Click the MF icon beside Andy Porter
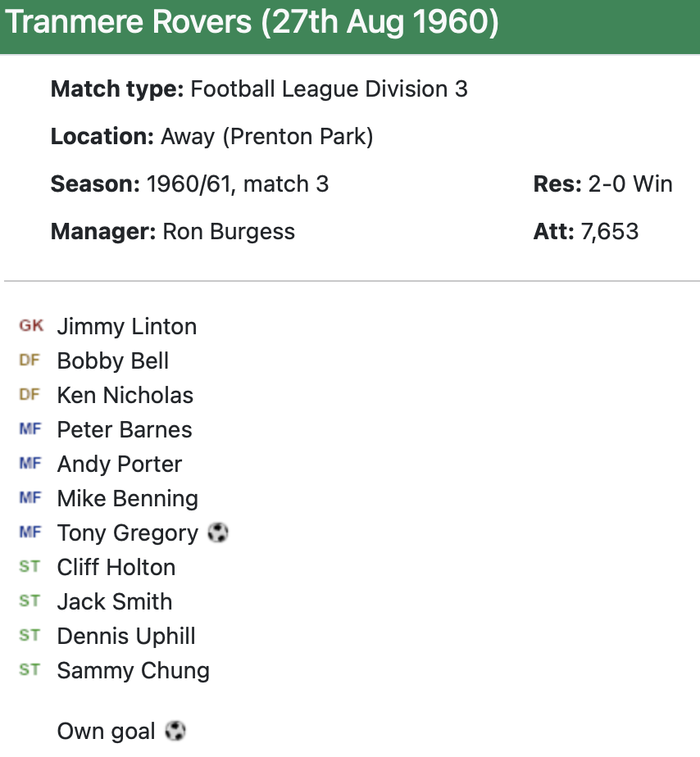Screen dimensions: 700x757 (x=30, y=464)
